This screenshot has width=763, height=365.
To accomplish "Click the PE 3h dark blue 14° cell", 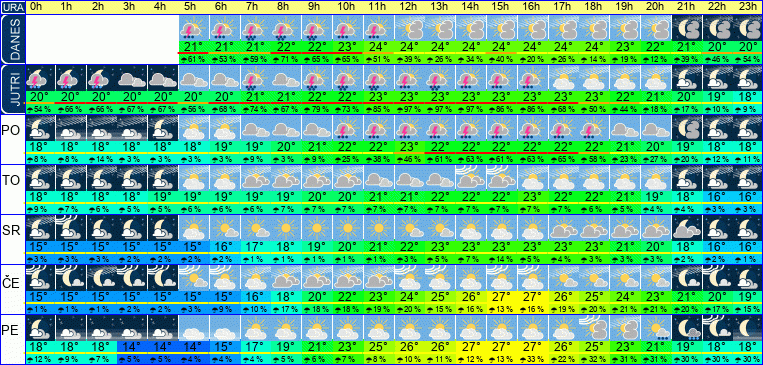I will (x=132, y=347).
